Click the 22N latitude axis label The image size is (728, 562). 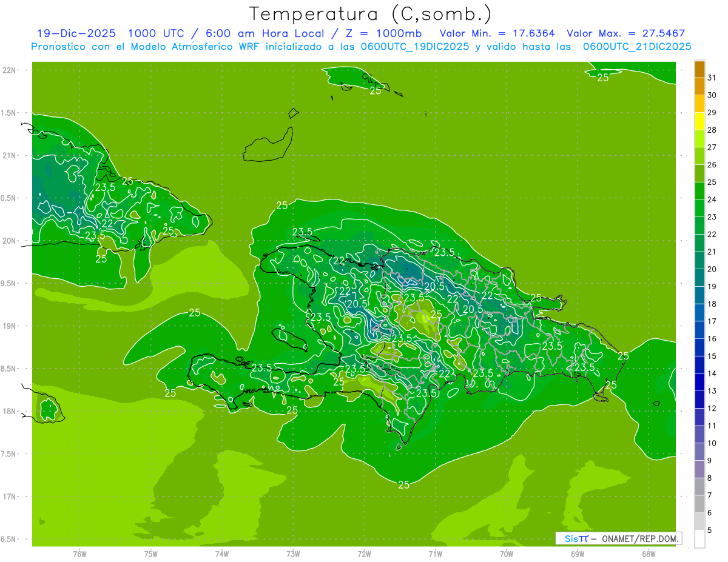(x=11, y=70)
